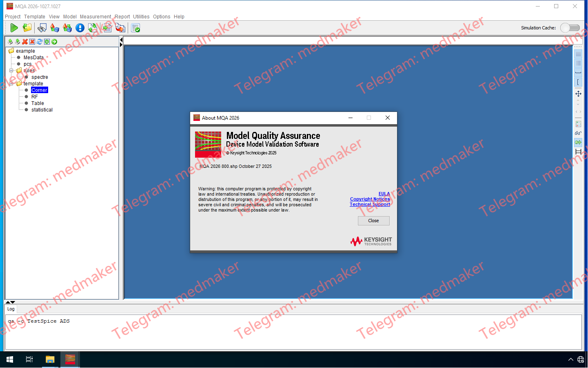Collapse the template folder node
Image resolution: width=588 pixels, height=368 pixels.
(x=11, y=84)
